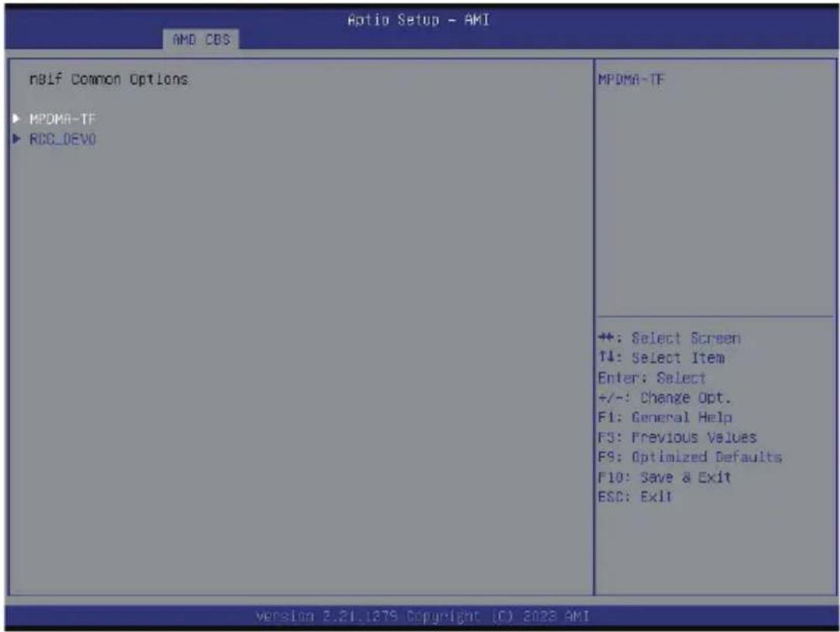
Task: Click the version copyright footer text
Action: (422, 616)
